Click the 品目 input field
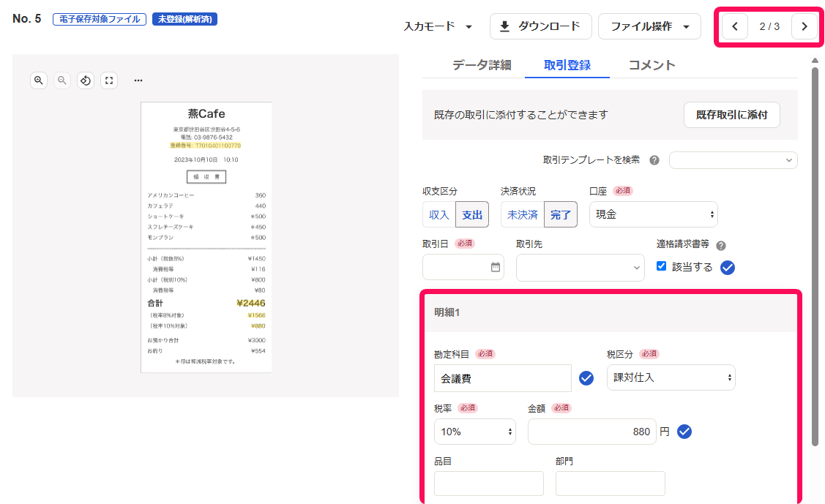The width and height of the screenshot is (825, 504). pos(489,484)
